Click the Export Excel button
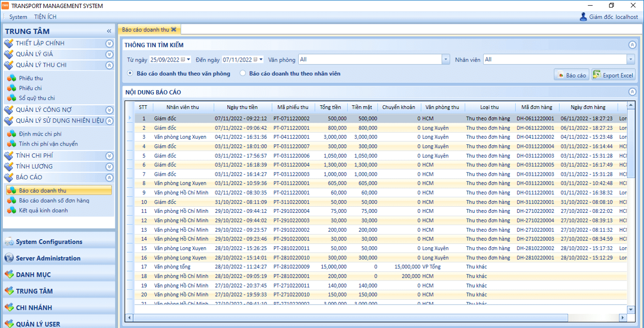The image size is (644, 328). [613, 75]
